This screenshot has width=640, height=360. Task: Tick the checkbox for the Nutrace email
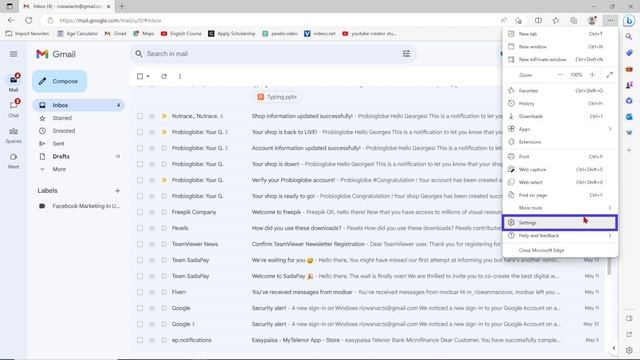[x=140, y=116]
